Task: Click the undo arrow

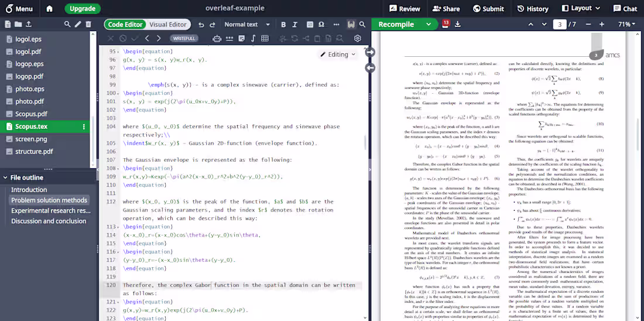Action: 201,25
